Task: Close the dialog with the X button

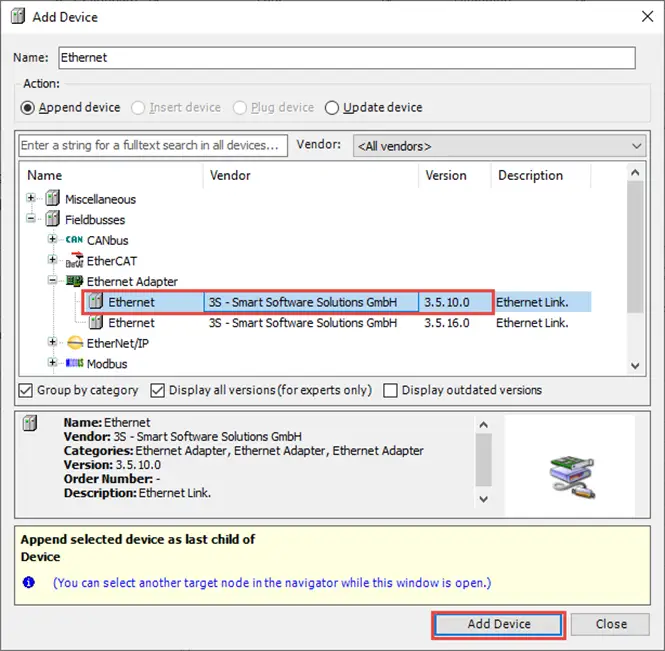Action: [x=647, y=17]
